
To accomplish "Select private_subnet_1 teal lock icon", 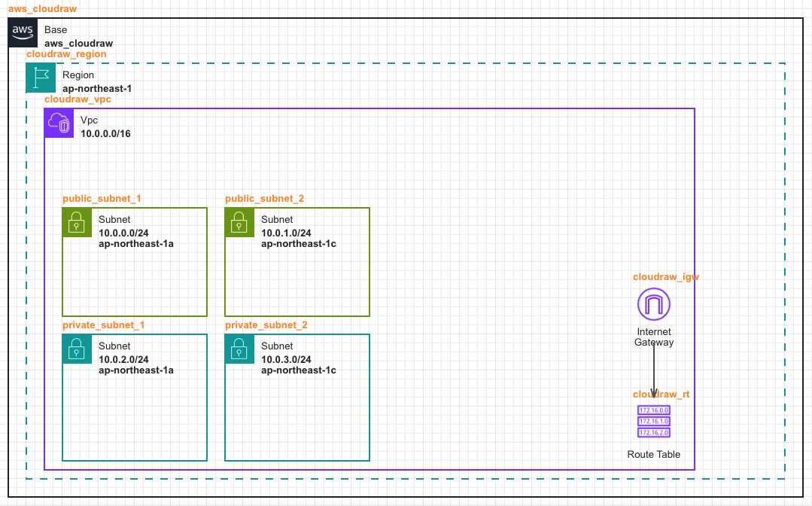I will pos(77,349).
